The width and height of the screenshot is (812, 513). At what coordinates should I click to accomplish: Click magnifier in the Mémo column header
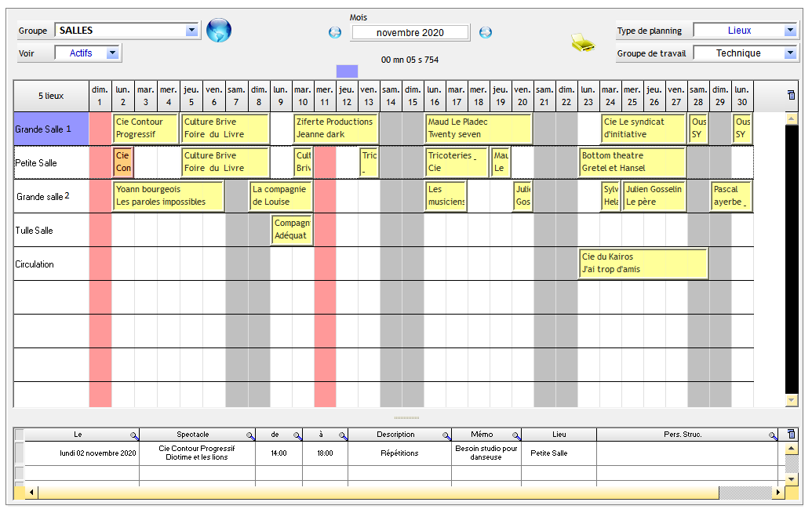coord(515,435)
